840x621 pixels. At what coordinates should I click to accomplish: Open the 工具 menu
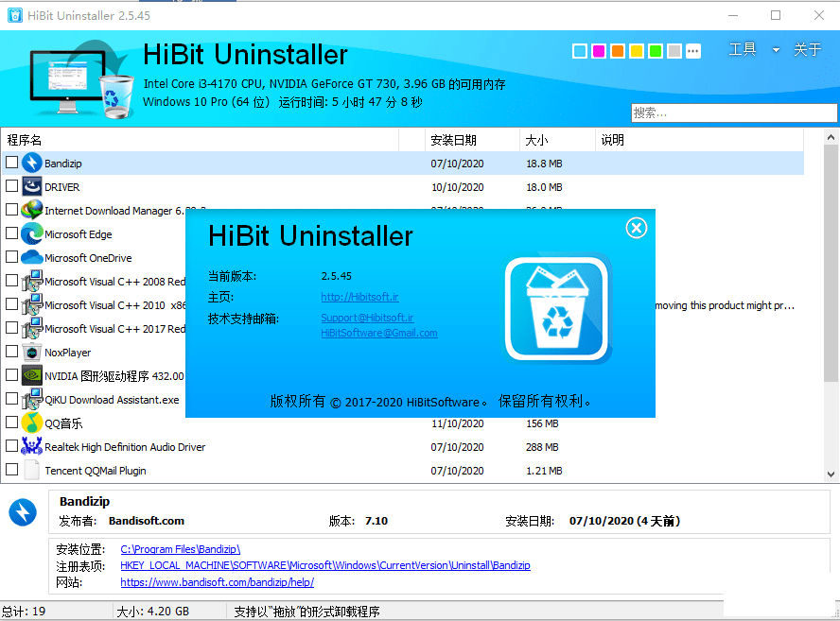pyautogui.click(x=743, y=50)
